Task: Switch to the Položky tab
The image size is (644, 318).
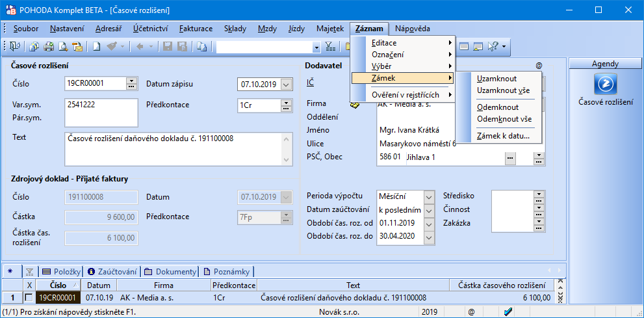Action: pyautogui.click(x=61, y=272)
